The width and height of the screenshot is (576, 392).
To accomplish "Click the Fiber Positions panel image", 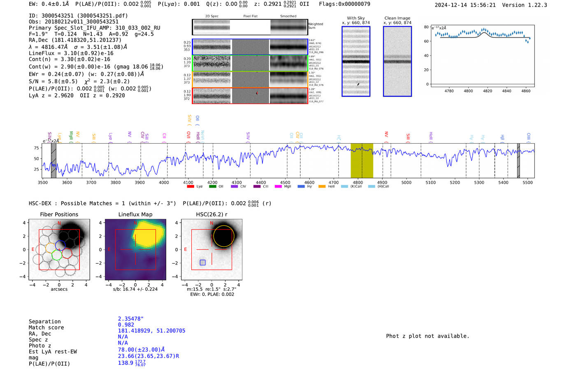I will pos(59,250).
